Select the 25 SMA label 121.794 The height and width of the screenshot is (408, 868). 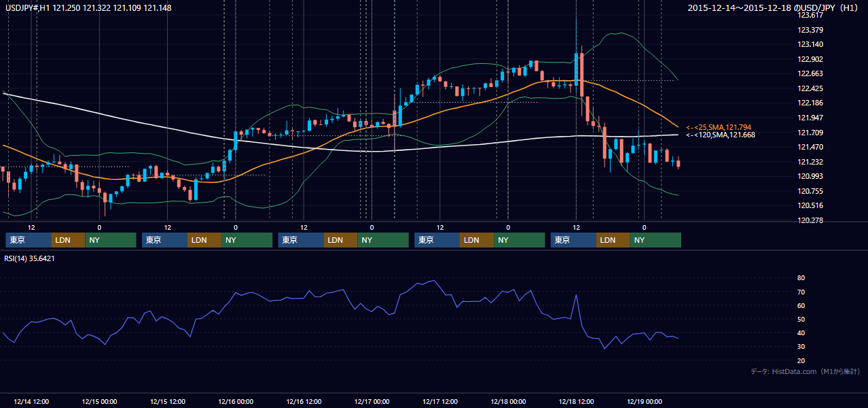coord(718,127)
